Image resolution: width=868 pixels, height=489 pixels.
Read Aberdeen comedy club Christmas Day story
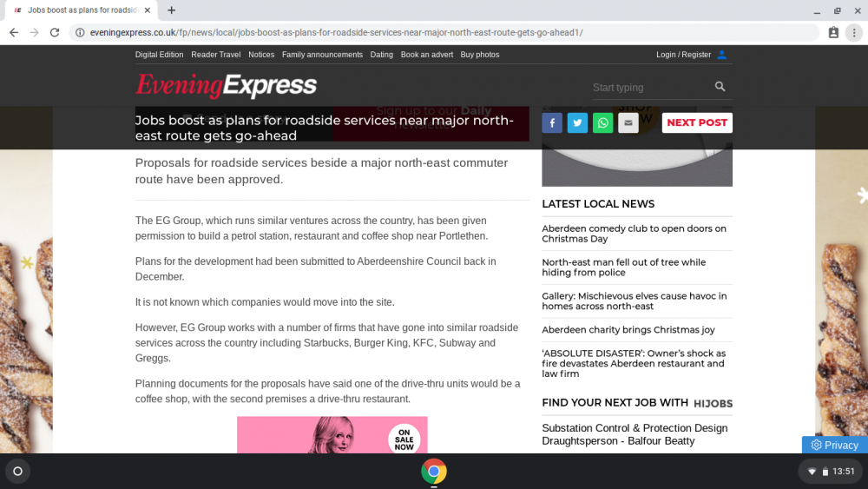[x=634, y=234]
